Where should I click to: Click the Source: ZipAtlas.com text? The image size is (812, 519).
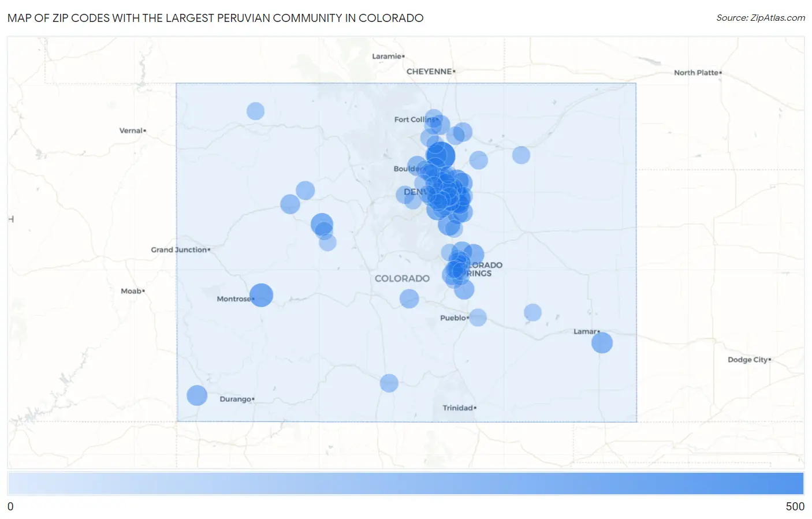(761, 18)
